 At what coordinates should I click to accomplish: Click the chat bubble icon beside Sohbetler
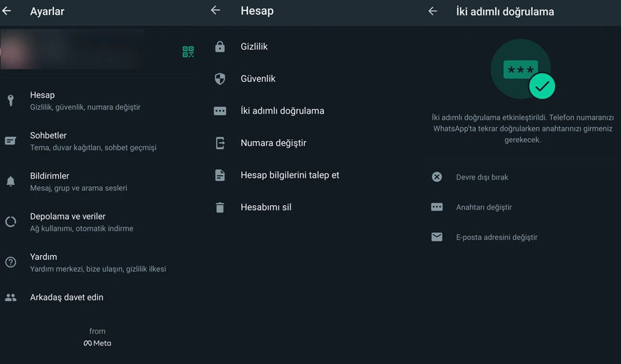coord(10,140)
